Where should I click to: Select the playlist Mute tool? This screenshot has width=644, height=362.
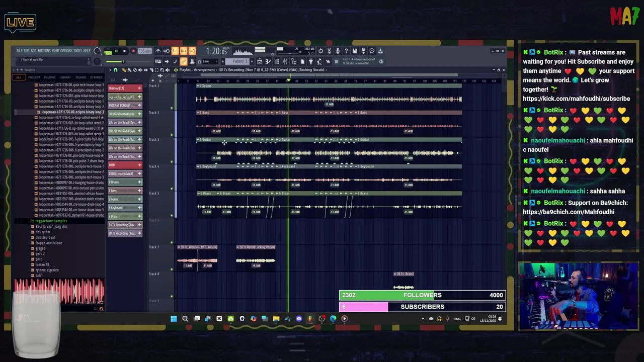pos(140,70)
